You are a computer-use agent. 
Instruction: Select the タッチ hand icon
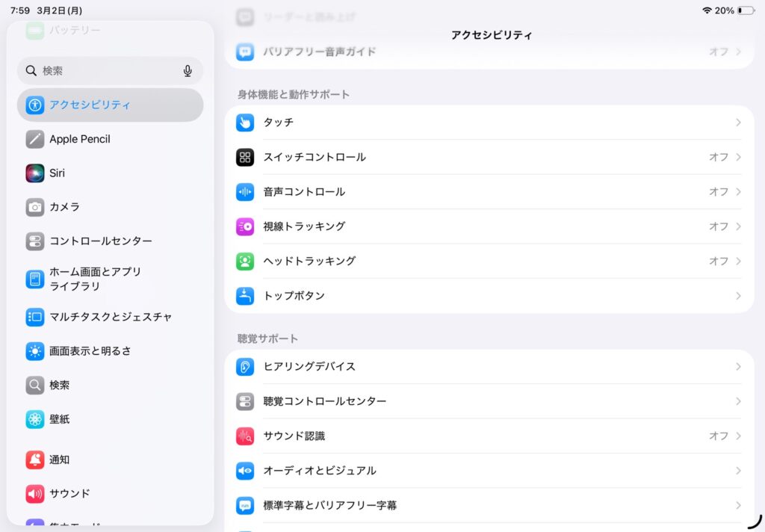click(x=245, y=123)
